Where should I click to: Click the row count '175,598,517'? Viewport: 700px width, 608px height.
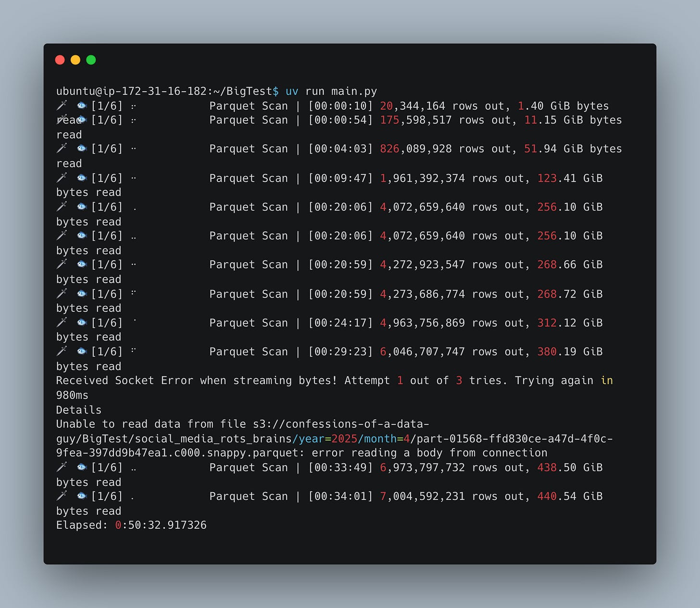coord(416,120)
